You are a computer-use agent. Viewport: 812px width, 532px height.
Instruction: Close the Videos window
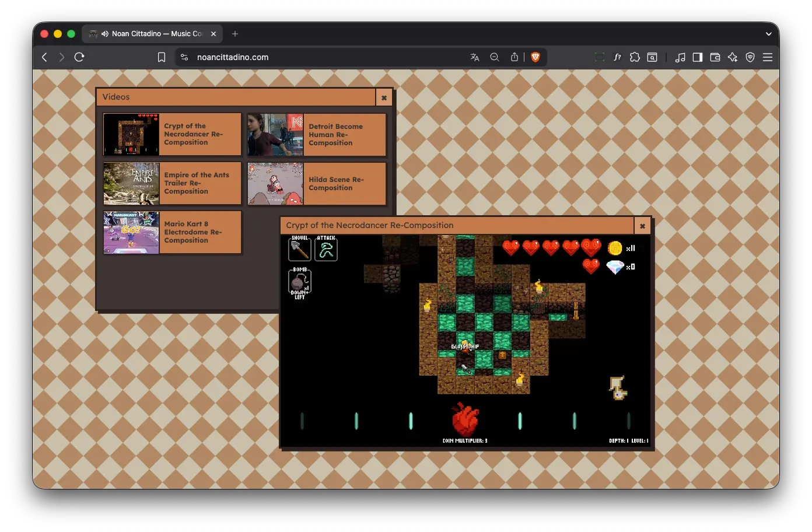point(384,97)
